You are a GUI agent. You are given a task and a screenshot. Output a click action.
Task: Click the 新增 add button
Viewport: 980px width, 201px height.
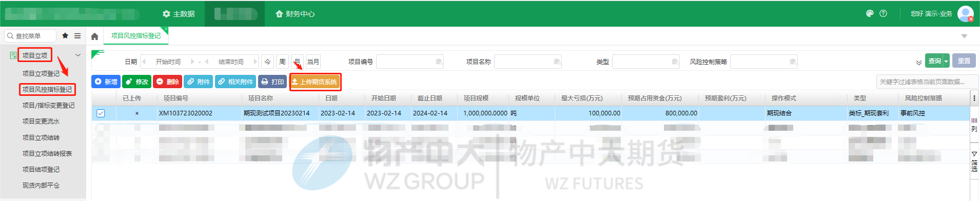[106, 82]
